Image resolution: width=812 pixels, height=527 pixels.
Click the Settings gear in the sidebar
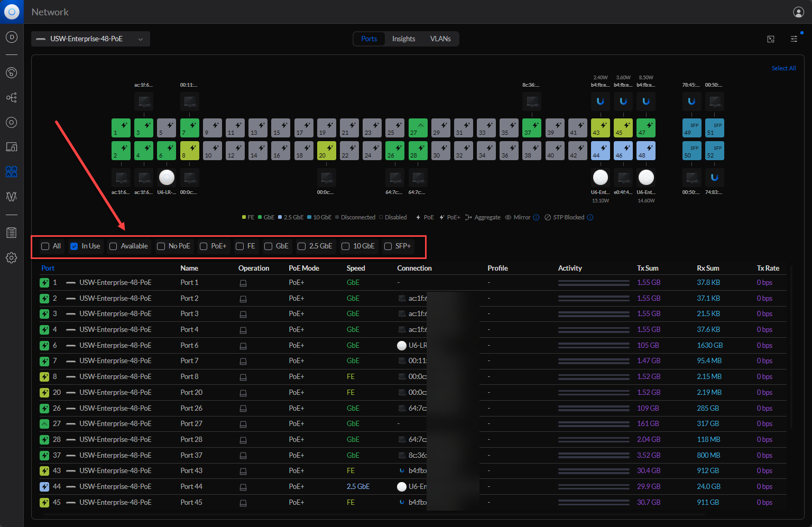(11, 258)
